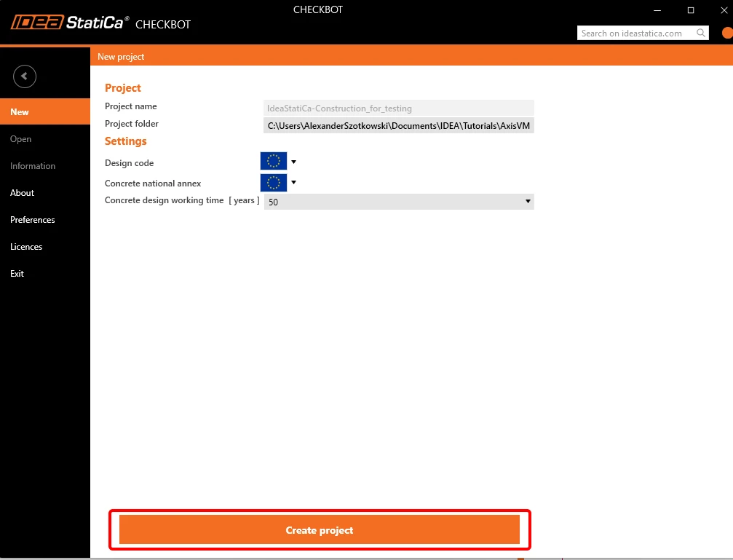The height and width of the screenshot is (560, 733).
Task: Open the Information sidebar item
Action: click(45, 165)
